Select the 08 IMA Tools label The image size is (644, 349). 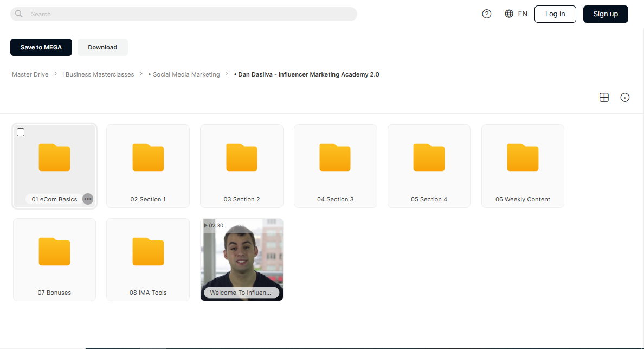[x=148, y=293]
